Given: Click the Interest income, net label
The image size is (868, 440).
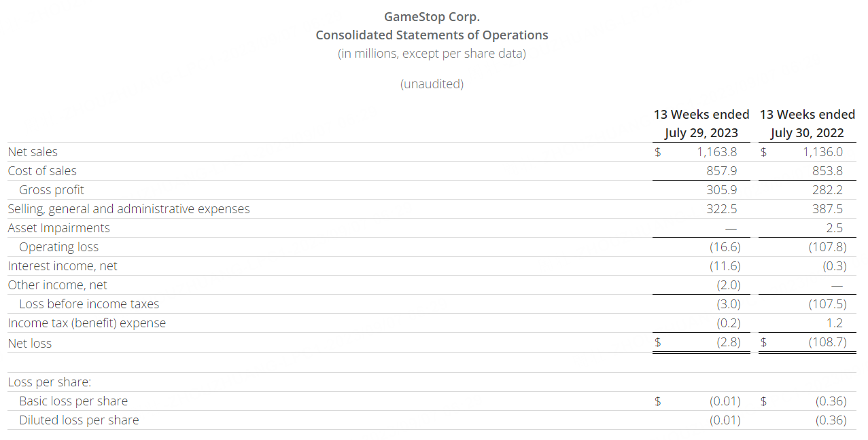Looking at the screenshot, I should (x=63, y=266).
